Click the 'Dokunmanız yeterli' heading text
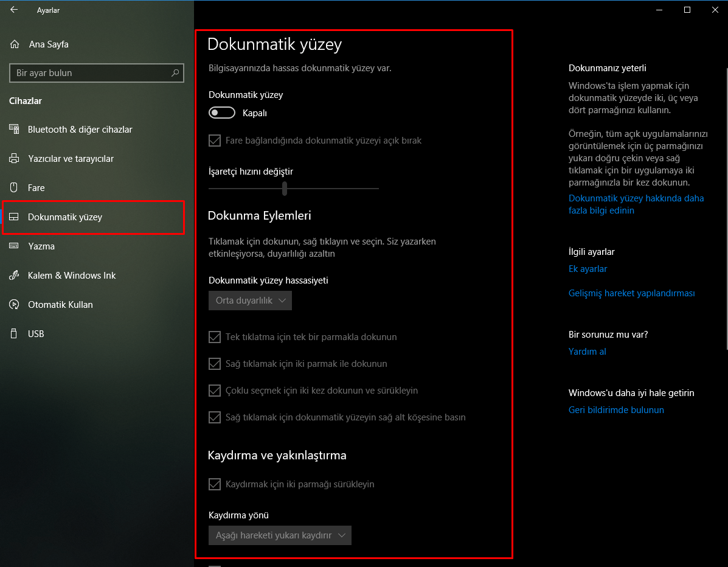The image size is (728, 567). (x=608, y=68)
